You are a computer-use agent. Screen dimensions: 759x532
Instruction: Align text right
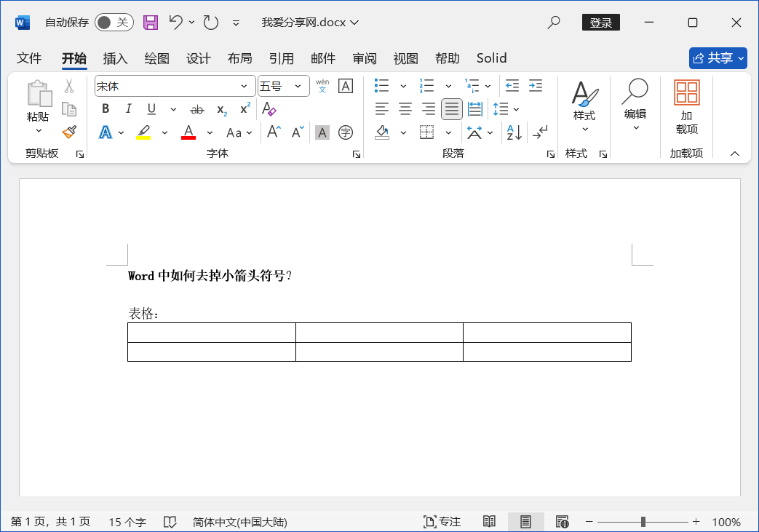coord(429,109)
